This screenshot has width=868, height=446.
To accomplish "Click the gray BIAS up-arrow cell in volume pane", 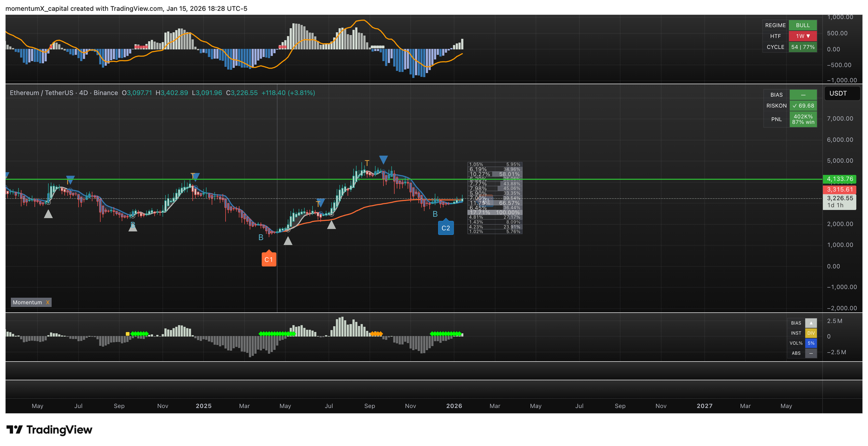I will point(811,323).
